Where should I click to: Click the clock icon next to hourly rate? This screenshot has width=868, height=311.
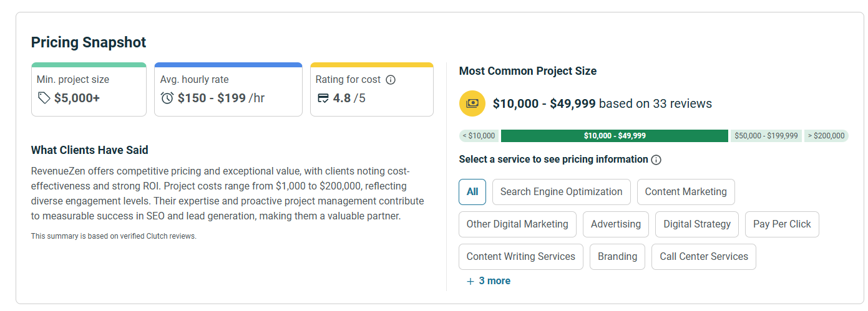(167, 98)
